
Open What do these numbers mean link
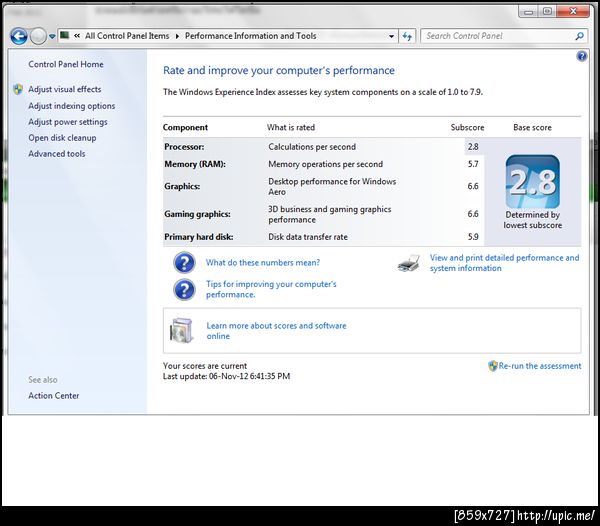pyautogui.click(x=263, y=263)
